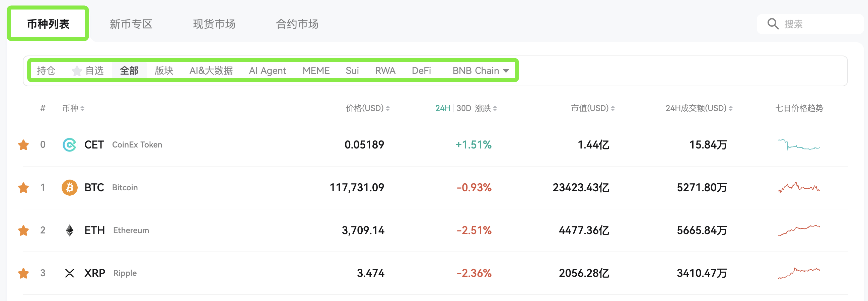868x301 pixels.
Task: Click BTC 24H volume 5271.80万
Action: 702,188
